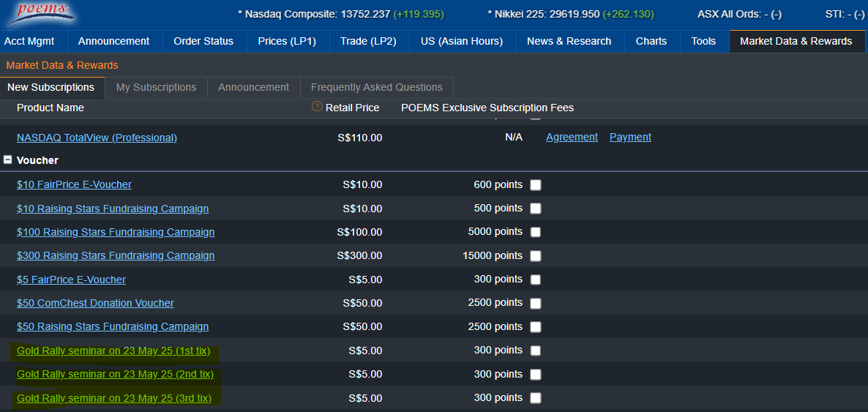
Task: Enable the $300 Raising Stars checkbox
Action: pos(536,256)
